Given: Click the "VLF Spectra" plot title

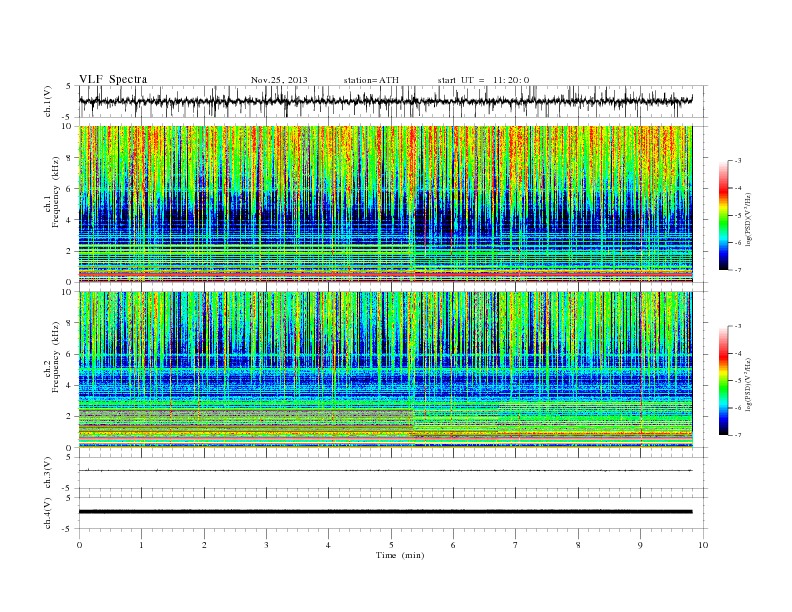Looking at the screenshot, I should (x=113, y=79).
